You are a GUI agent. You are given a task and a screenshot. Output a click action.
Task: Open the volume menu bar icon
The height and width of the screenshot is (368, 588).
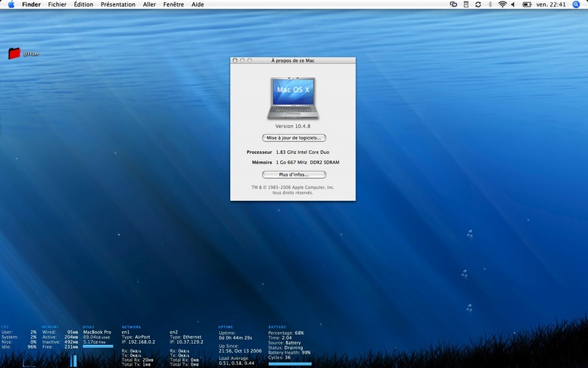pyautogui.click(x=513, y=4)
